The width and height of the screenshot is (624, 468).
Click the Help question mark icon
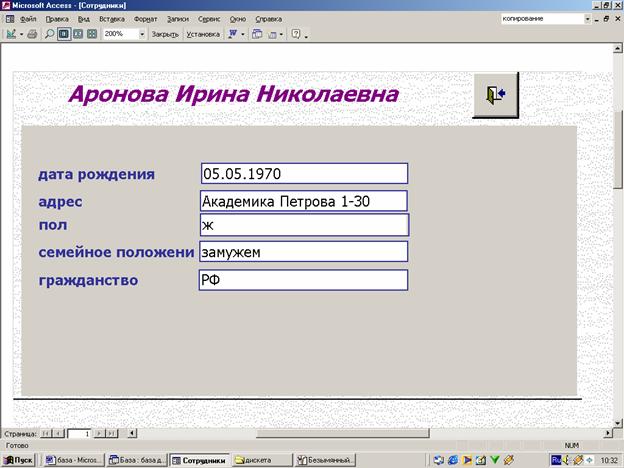[x=296, y=33]
